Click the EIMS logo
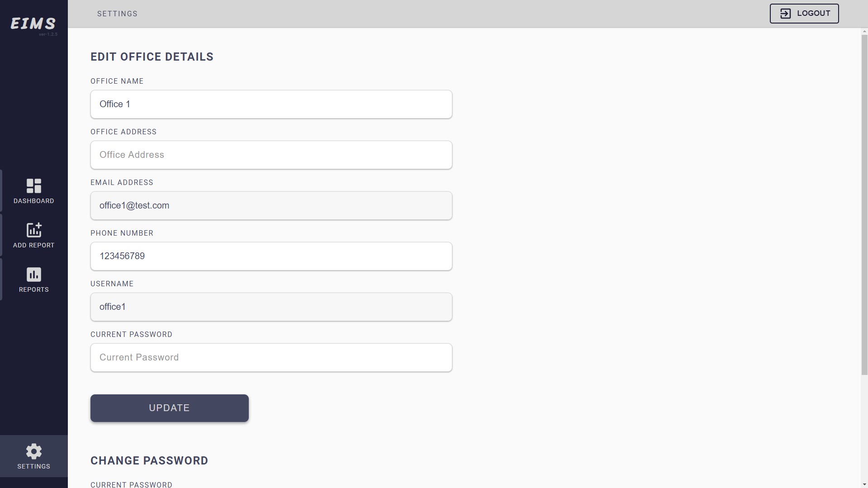Screen dimensions: 868x488 point(33,24)
